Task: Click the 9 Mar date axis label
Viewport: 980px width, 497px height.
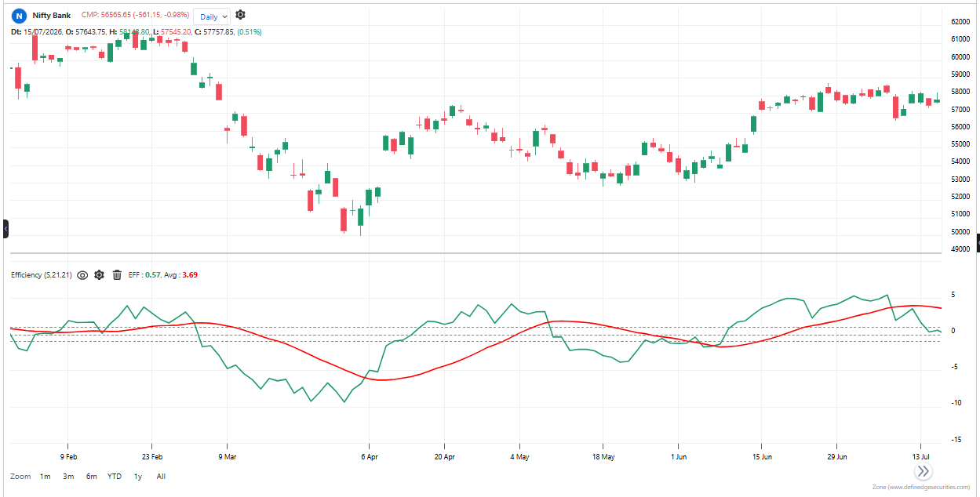Action: tap(227, 456)
